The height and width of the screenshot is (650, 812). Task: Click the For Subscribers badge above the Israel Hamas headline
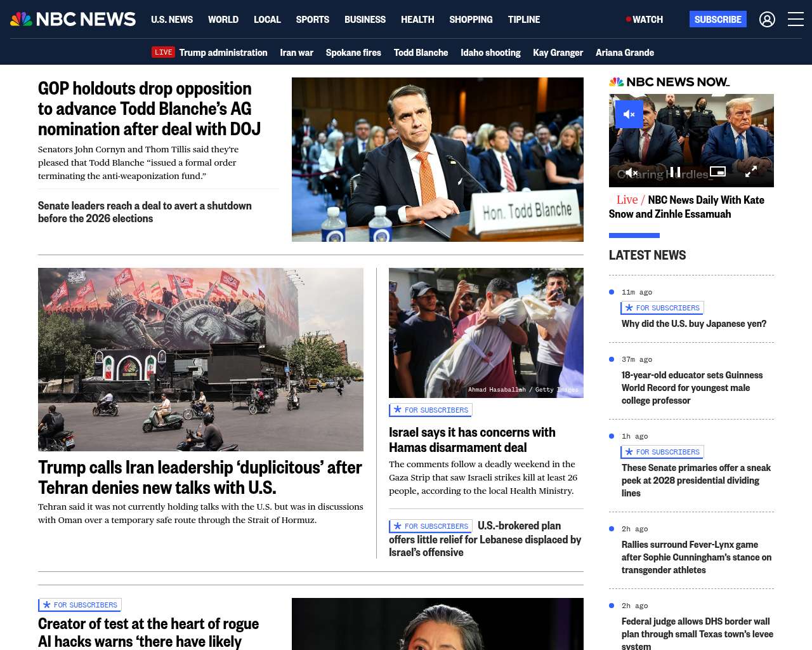[x=431, y=410]
